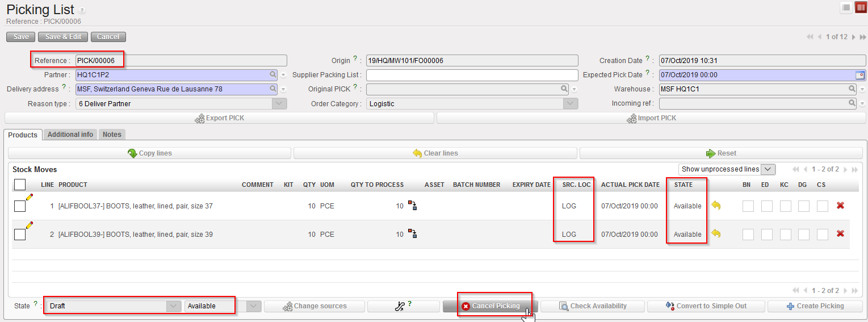Go to the next record arrow beside 1 of 12

click(853, 37)
